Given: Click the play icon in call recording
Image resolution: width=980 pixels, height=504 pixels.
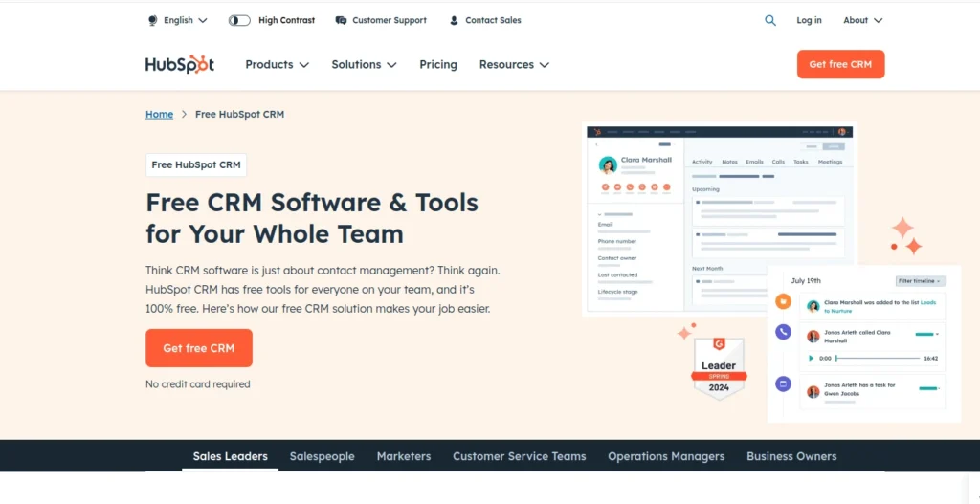Looking at the screenshot, I should click(x=811, y=359).
